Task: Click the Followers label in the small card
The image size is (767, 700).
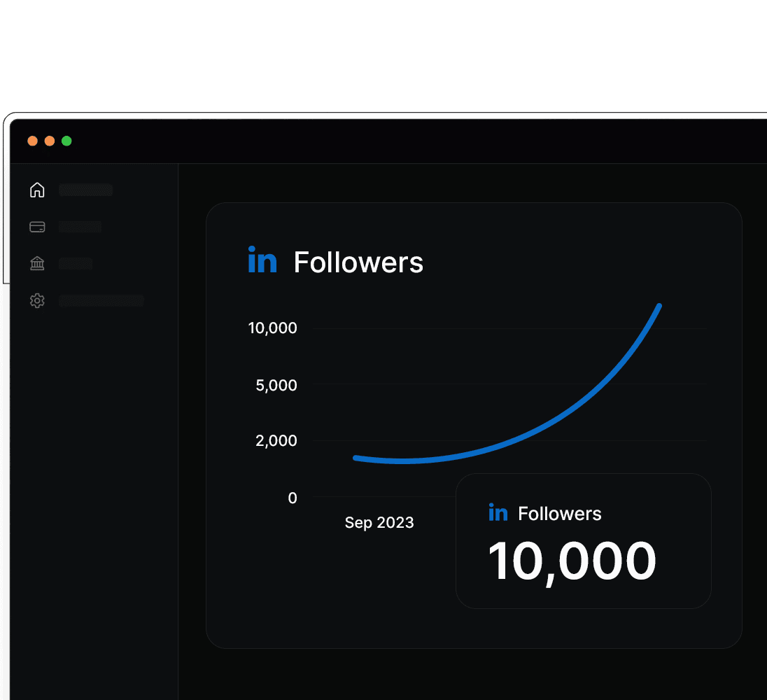Action: pos(560,514)
